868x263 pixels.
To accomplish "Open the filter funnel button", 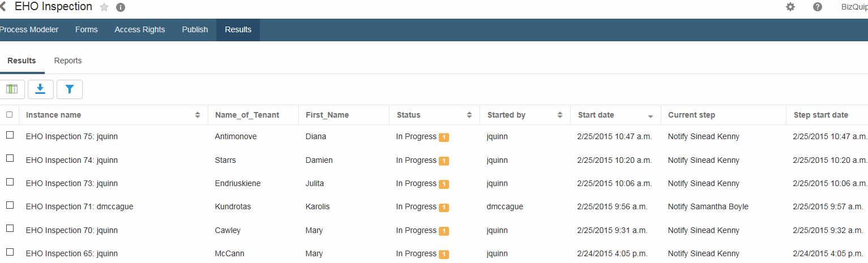I will (x=69, y=89).
